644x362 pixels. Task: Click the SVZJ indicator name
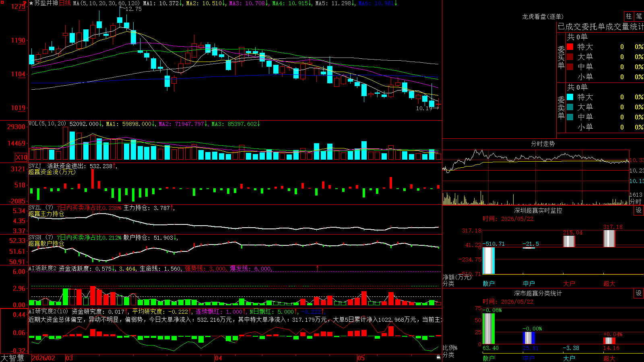[x=35, y=166]
